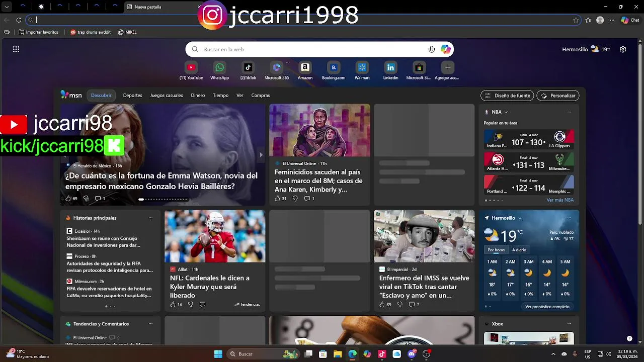Open the Xbox widget more options menu
The width and height of the screenshot is (644, 362).
(569, 324)
